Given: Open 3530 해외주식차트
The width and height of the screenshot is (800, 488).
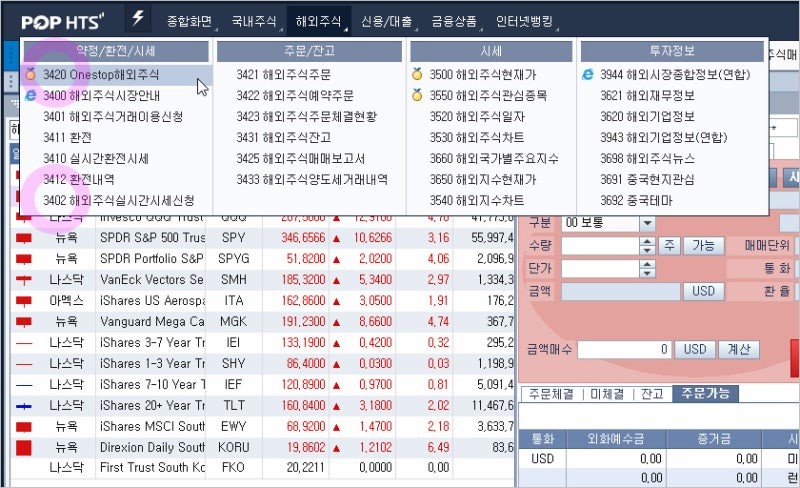Looking at the screenshot, I should 477,137.
